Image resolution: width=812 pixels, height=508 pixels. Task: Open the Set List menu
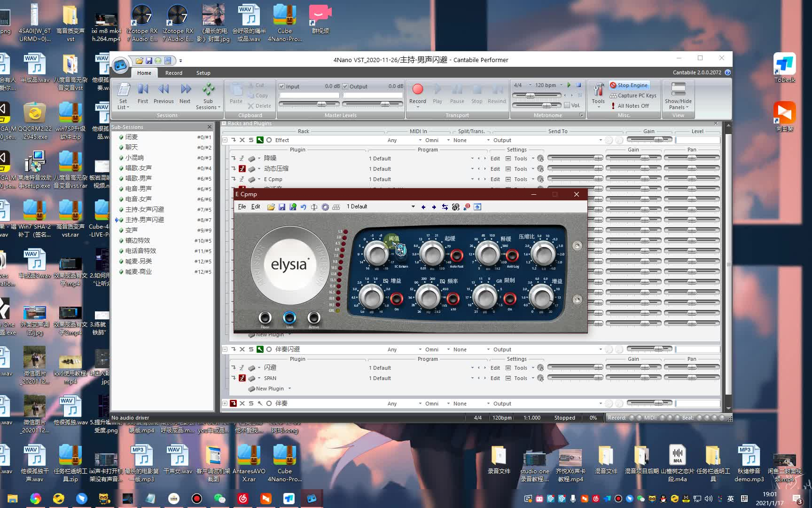[123, 96]
